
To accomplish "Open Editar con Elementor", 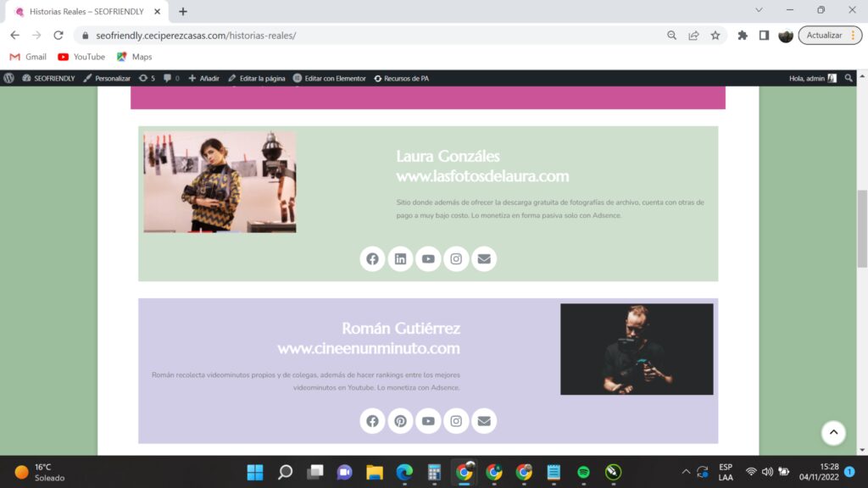I will pos(330,78).
